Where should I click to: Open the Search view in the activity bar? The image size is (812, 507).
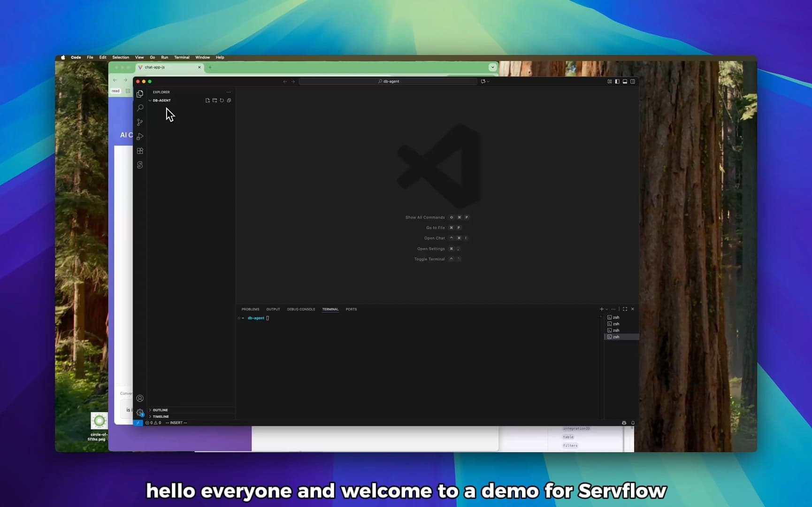pyautogui.click(x=139, y=108)
